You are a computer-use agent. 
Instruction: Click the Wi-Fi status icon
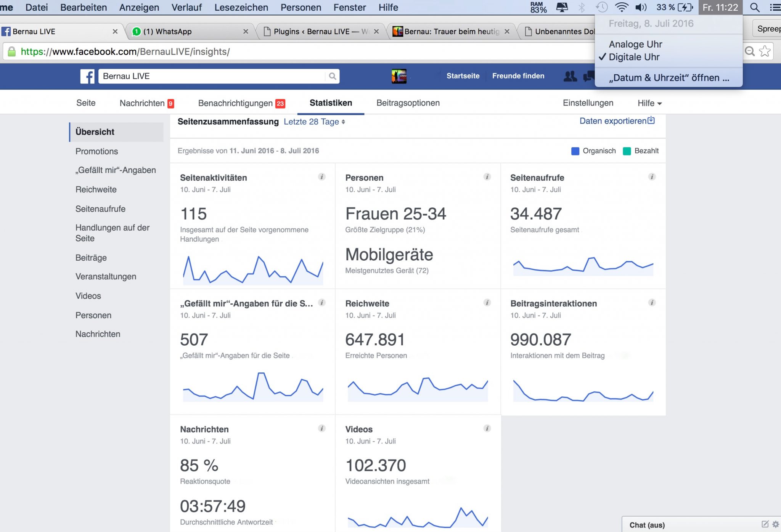(x=622, y=8)
